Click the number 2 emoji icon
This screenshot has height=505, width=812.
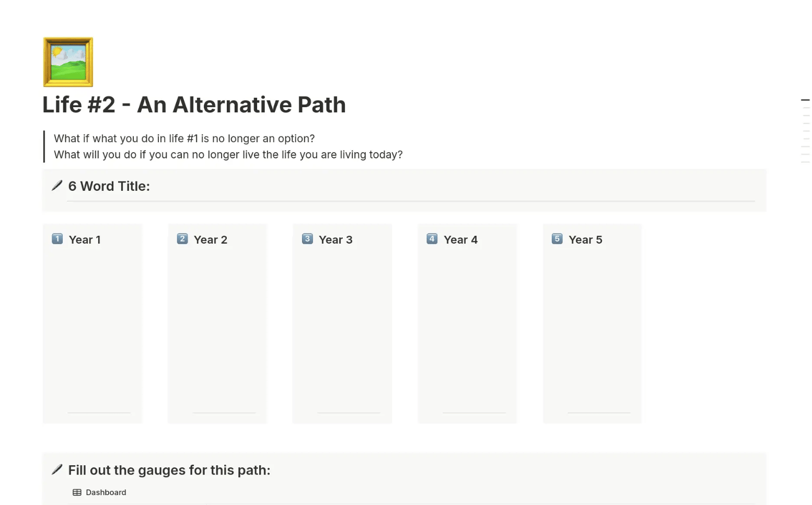(182, 239)
